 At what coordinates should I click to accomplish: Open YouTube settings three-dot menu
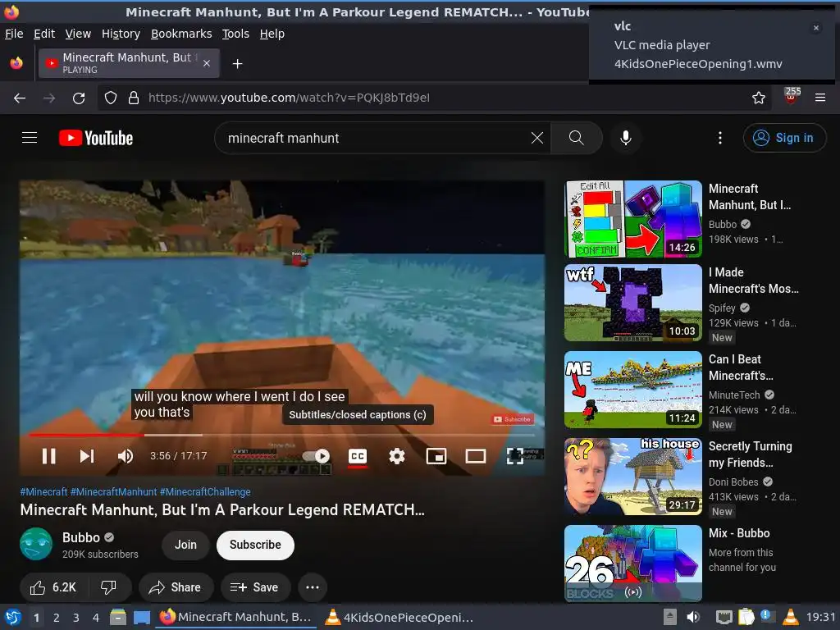[x=720, y=138]
